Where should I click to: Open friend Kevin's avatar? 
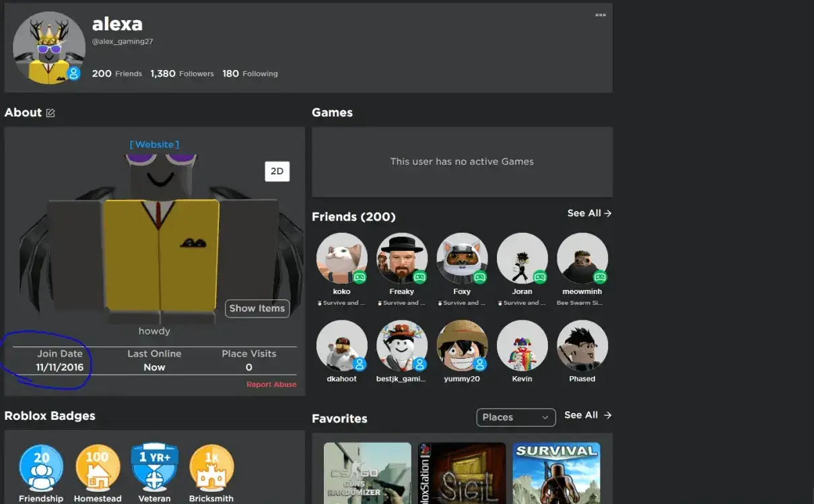coord(522,345)
